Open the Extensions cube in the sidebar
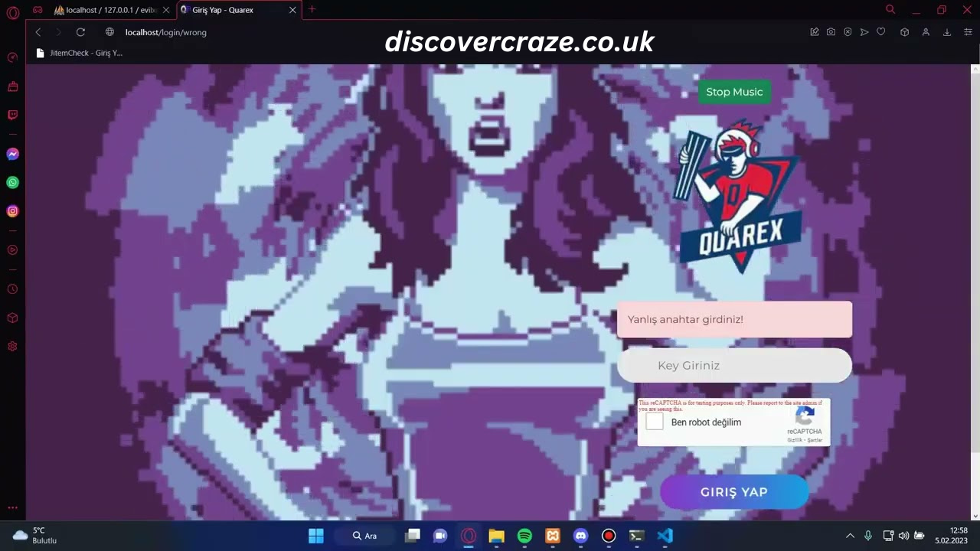980x551 pixels. pos(12,318)
